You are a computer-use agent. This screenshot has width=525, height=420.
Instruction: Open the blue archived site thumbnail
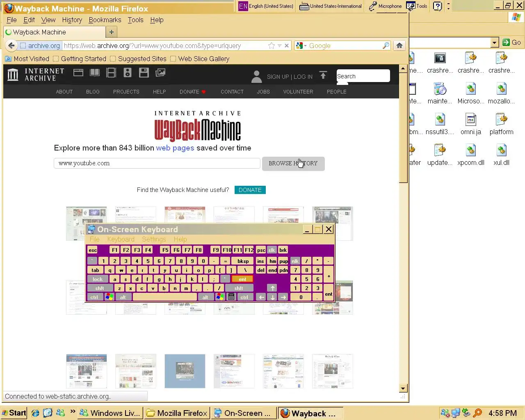coord(185,371)
